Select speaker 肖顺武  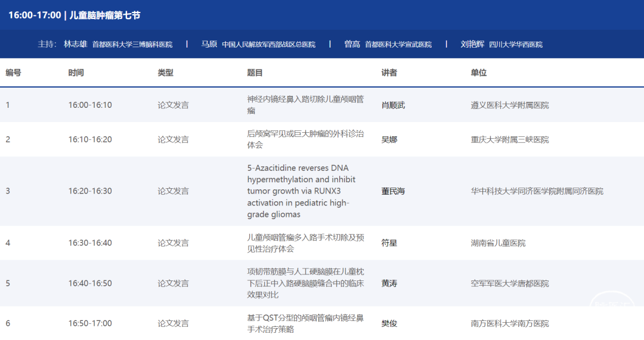[393, 105]
